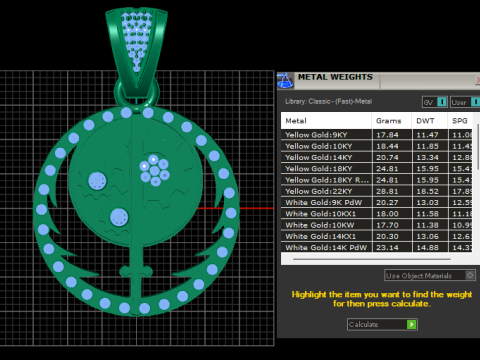Select the White Gold:14KX1 row
The width and height of the screenshot is (480, 360).
tap(376, 236)
